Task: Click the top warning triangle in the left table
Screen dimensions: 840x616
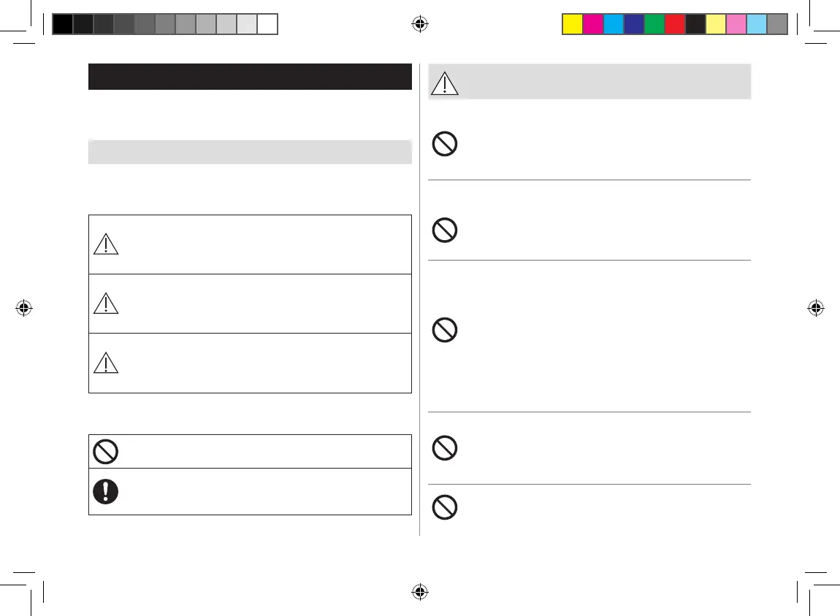Action: coord(106,244)
